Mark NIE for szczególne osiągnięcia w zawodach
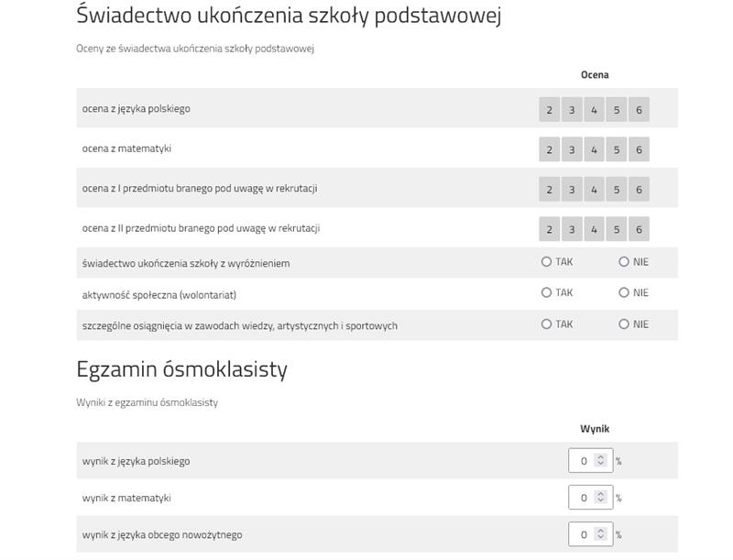Image resolution: width=733 pixels, height=560 pixels. 624,324
